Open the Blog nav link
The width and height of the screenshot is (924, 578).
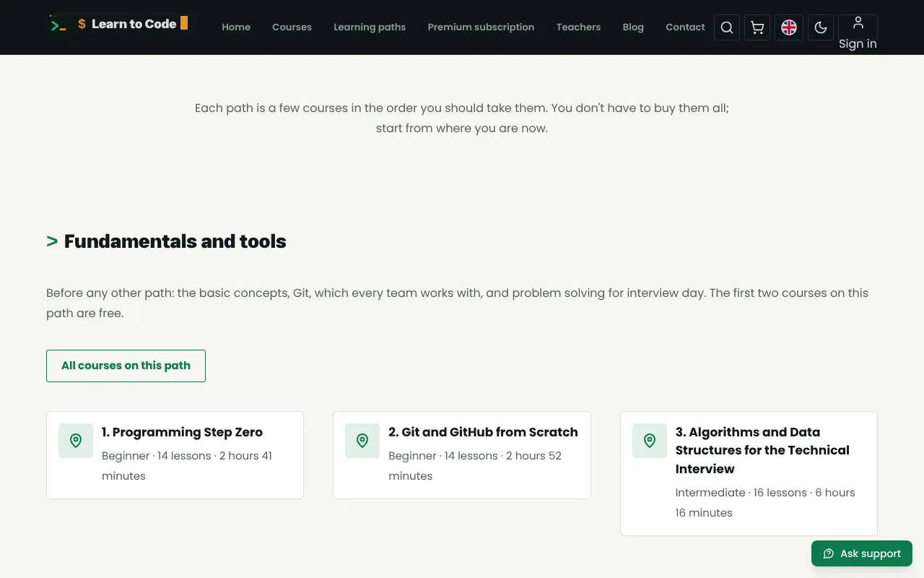tap(633, 27)
